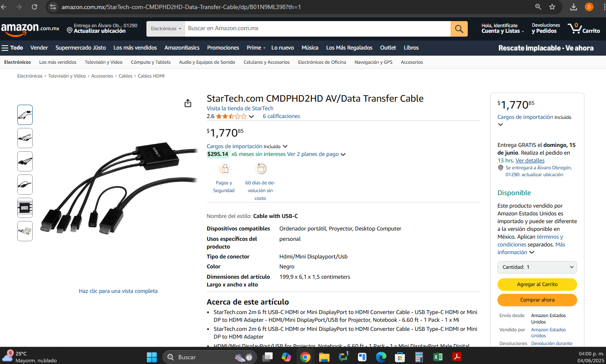Click the orange search magnifier button
The image size is (606, 364).
click(x=459, y=29)
